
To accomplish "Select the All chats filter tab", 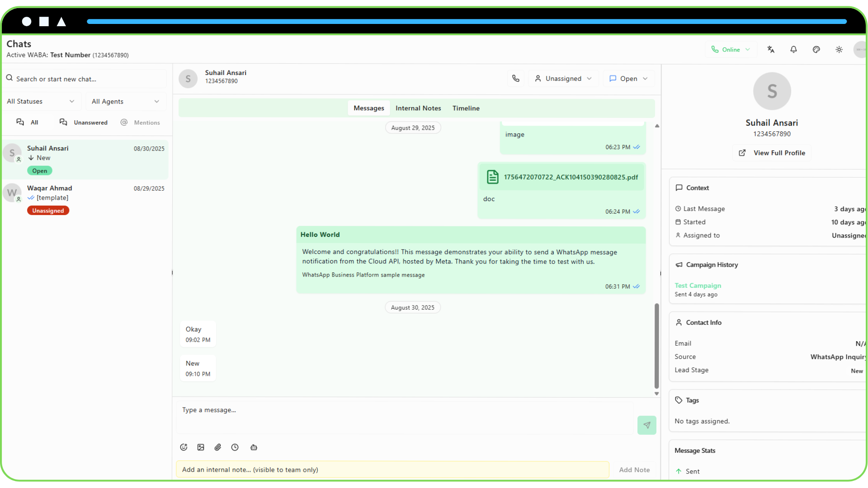I will (x=27, y=122).
